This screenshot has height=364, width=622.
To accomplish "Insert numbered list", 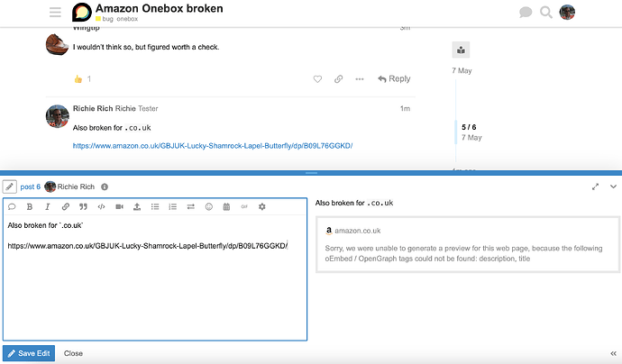I will click(172, 206).
